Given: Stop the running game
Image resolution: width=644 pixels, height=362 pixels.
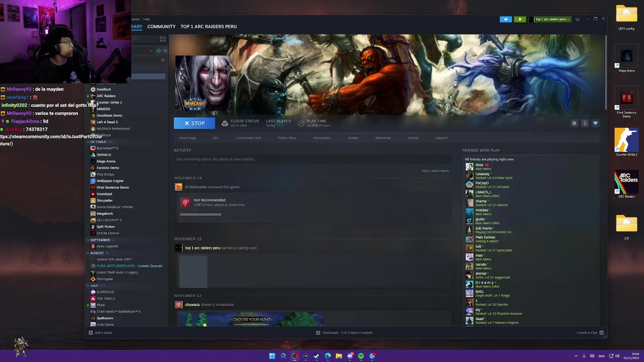Looking at the screenshot, I should tap(194, 123).
